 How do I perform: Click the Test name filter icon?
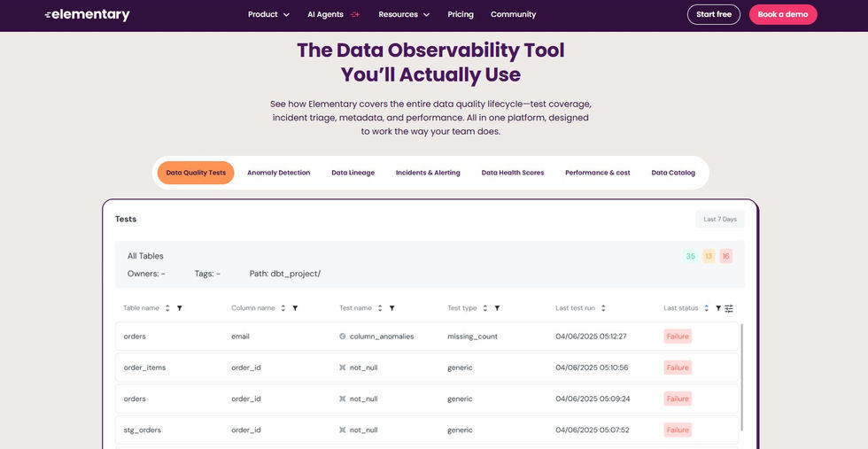click(391, 308)
